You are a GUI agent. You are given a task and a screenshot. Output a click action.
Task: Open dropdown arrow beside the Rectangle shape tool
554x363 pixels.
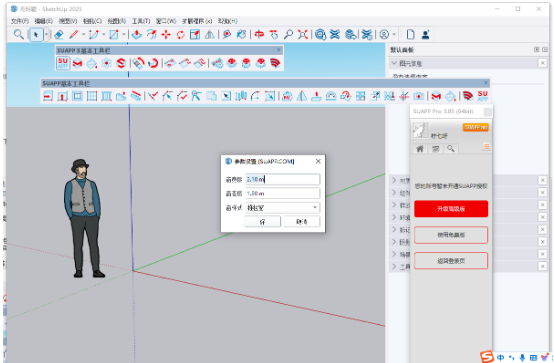click(124, 35)
